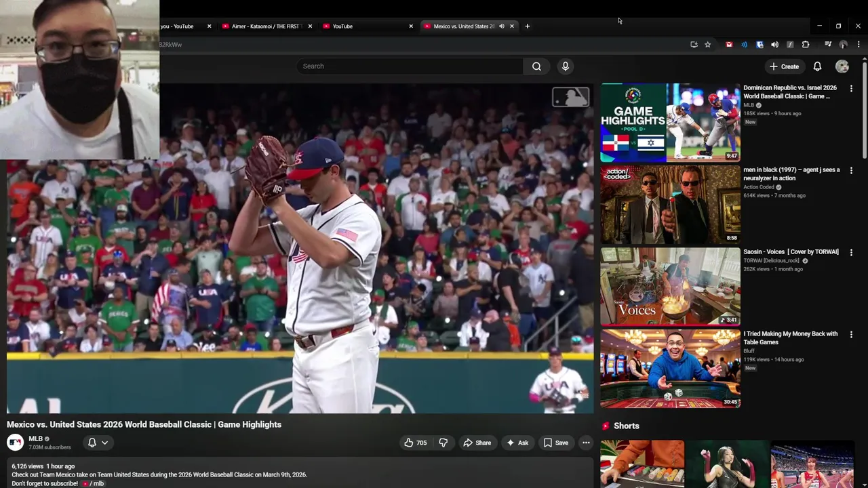Open the Chrome profile avatar
Screen dimensions: 868x488
[x=843, y=45]
